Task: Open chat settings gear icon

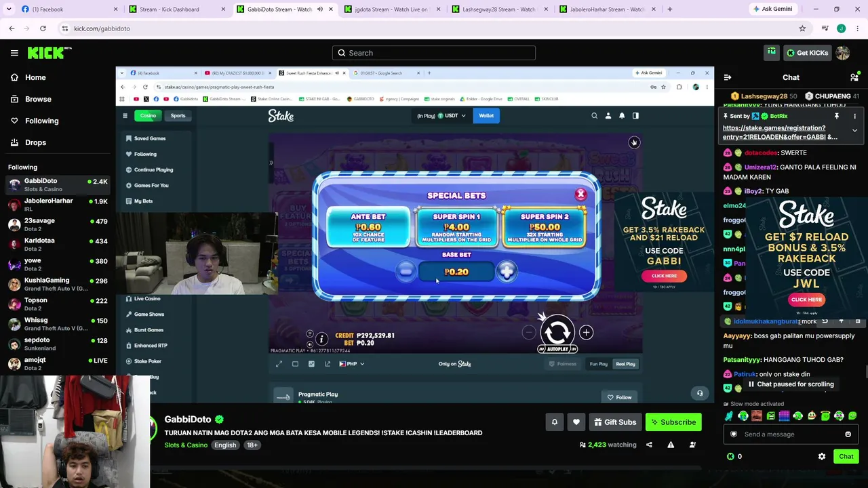Action: 822,456
